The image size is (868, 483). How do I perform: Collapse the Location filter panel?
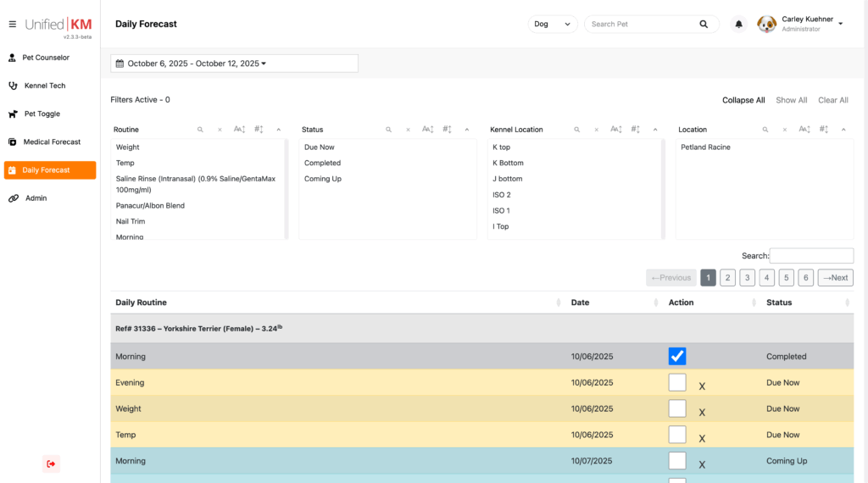click(843, 130)
